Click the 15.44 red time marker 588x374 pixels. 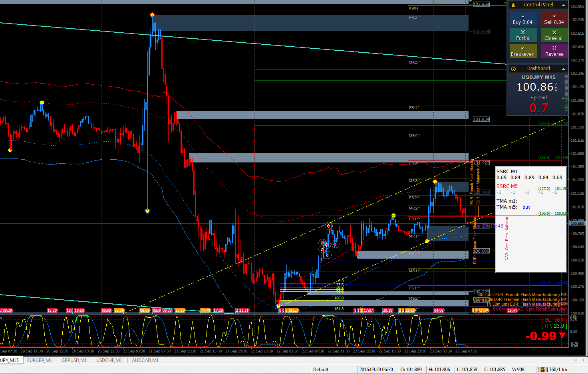pyautogui.click(x=512, y=310)
